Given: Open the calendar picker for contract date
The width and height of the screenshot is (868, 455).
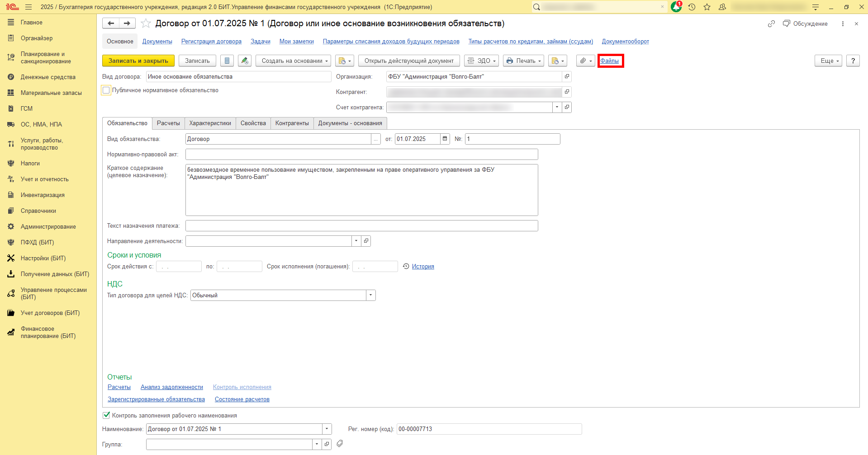Looking at the screenshot, I should coord(445,139).
